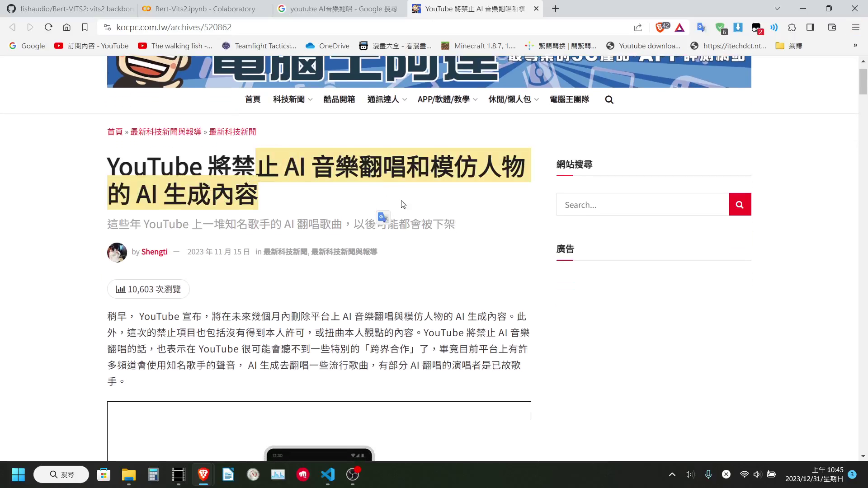
Task: Open Calculator from taskbar
Action: pos(154,475)
